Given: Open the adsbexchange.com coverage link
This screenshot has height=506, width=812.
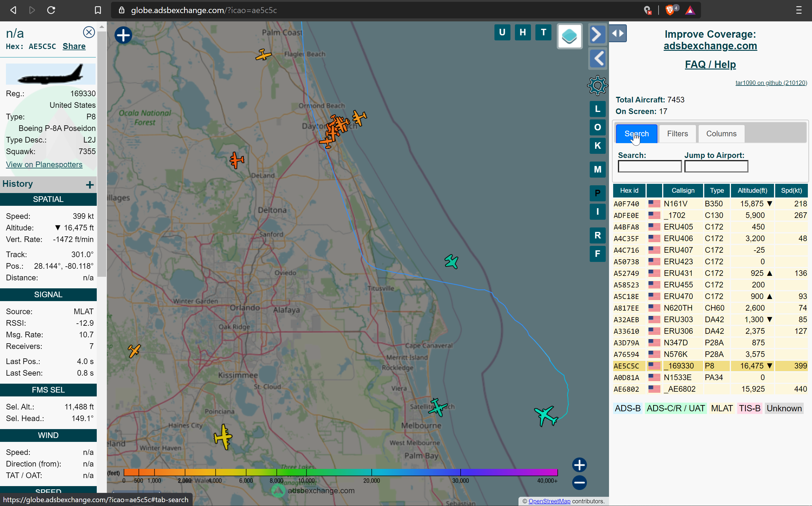Looking at the screenshot, I should pyautogui.click(x=710, y=46).
